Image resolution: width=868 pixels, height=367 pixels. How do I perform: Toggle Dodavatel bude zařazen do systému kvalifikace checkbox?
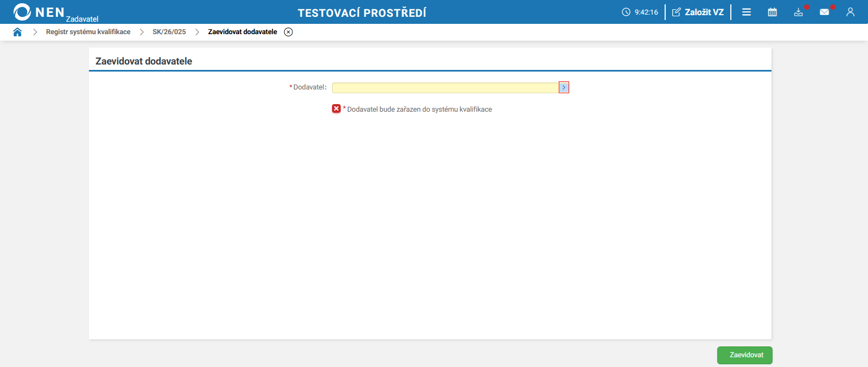(336, 108)
